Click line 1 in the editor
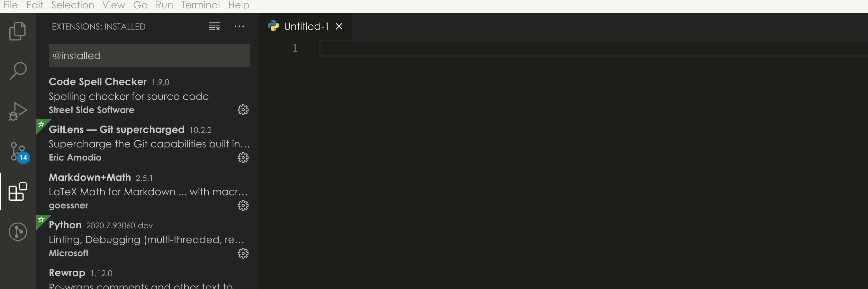 (x=593, y=48)
